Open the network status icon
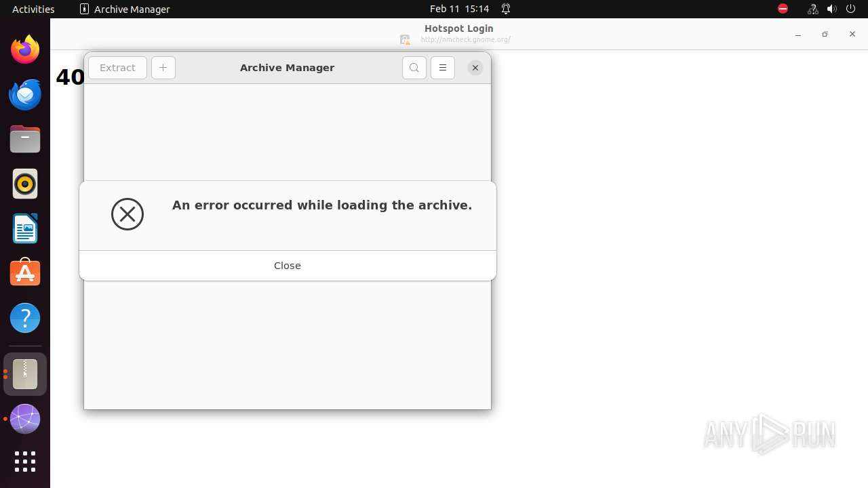The image size is (868, 488). pos(812,9)
